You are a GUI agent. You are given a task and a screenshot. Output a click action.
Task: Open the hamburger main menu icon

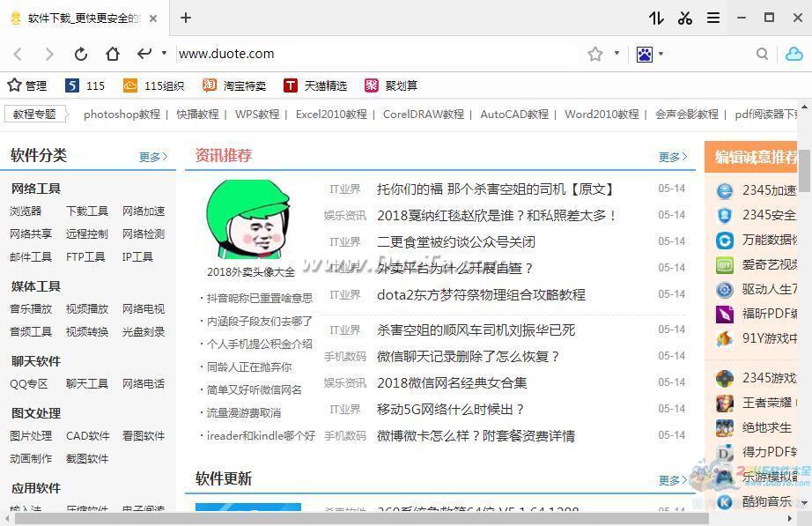(713, 18)
